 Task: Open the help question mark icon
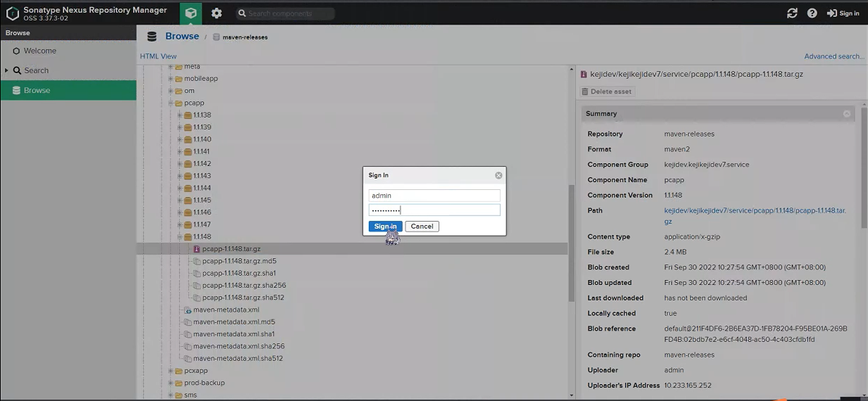(812, 13)
